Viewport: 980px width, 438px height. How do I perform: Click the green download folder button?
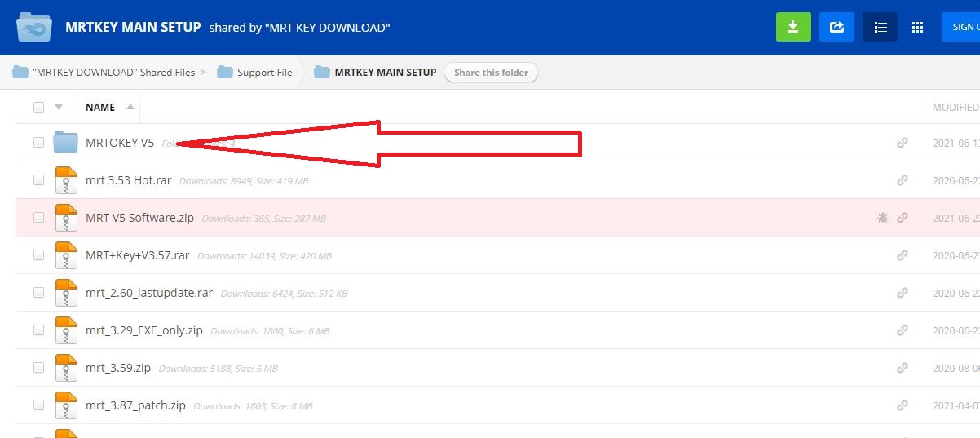792,27
